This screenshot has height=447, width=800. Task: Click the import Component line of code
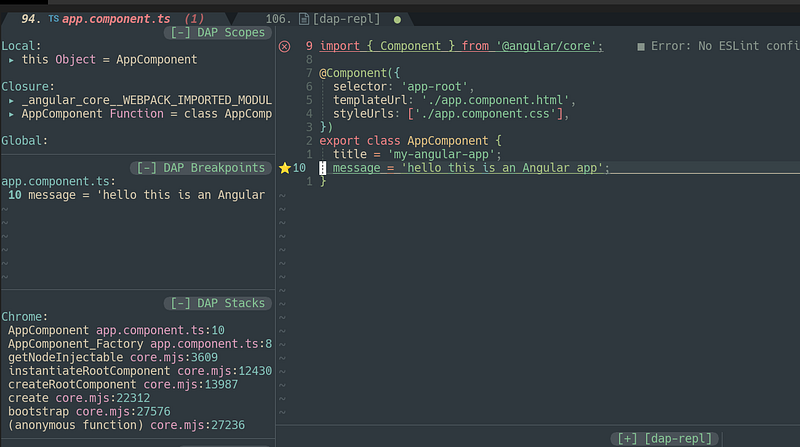pyautogui.click(x=461, y=46)
